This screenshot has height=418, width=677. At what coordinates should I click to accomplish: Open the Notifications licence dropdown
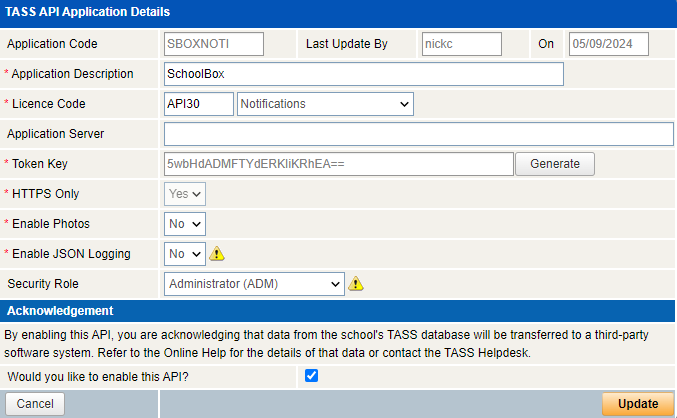click(x=325, y=104)
